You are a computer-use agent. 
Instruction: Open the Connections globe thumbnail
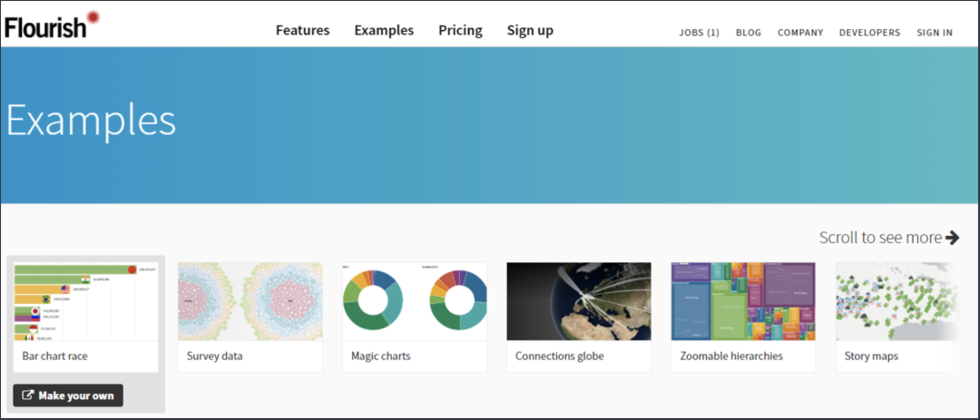[x=579, y=301]
